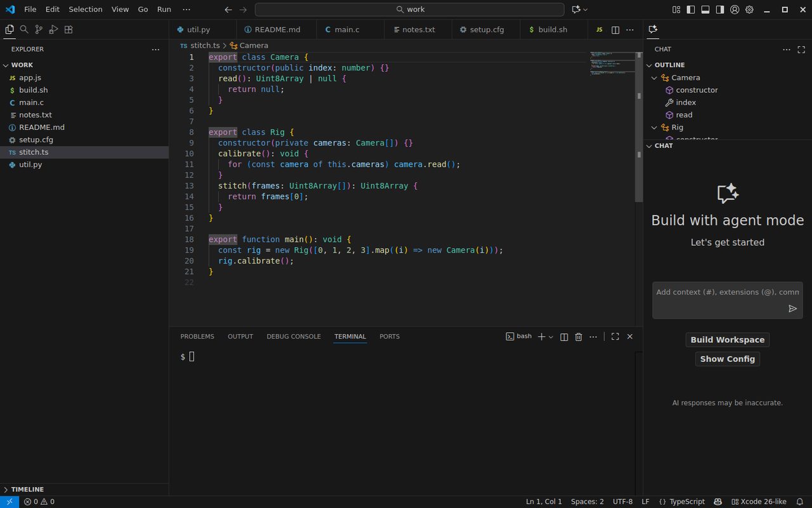Open the Extensions view
The height and width of the screenshot is (508, 812).
(x=69, y=29)
